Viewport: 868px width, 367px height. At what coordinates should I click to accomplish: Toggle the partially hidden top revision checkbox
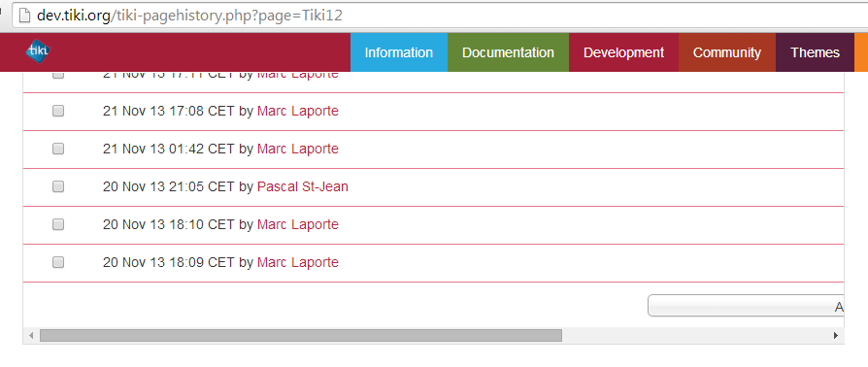point(58,76)
